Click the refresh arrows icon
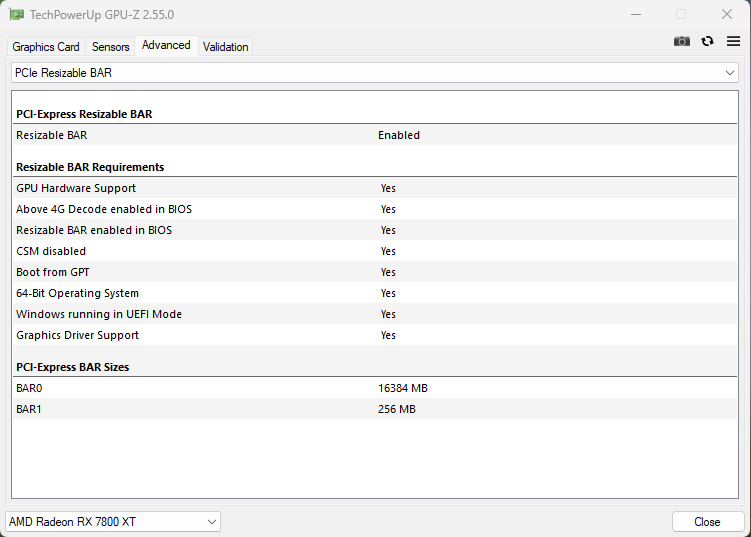This screenshot has width=751, height=537. point(707,42)
